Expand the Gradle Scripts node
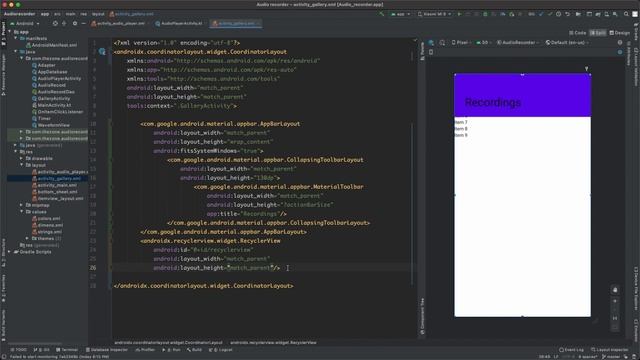This screenshot has height=360, width=640. click(x=9, y=252)
